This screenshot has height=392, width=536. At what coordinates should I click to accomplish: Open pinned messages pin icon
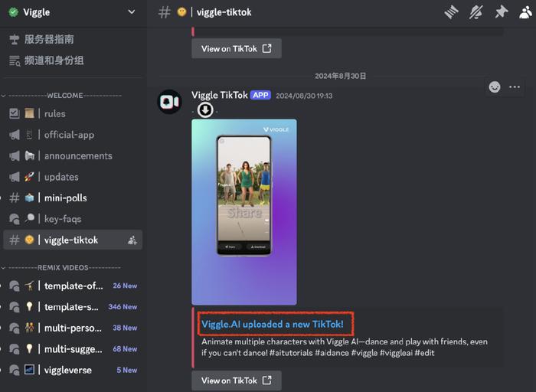[501, 13]
